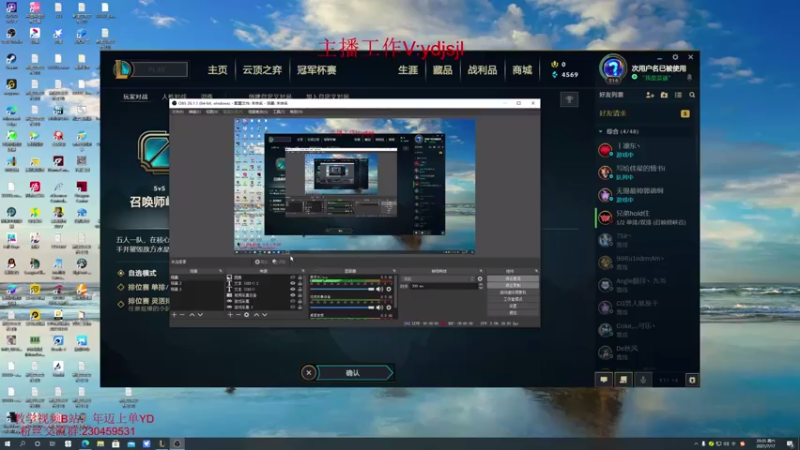Open 主页 tab in League client
Image resolution: width=800 pixels, height=450 pixels.
tap(217, 70)
